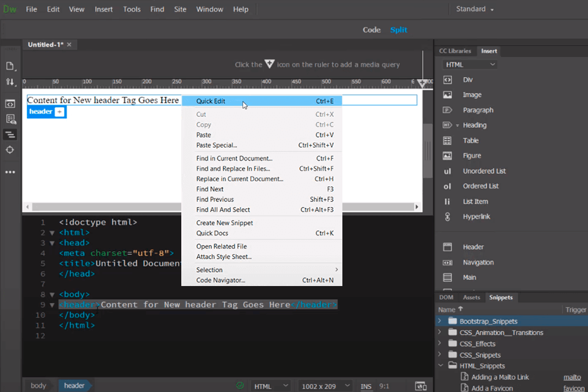Choose Quick Edit from context menu

262,101
